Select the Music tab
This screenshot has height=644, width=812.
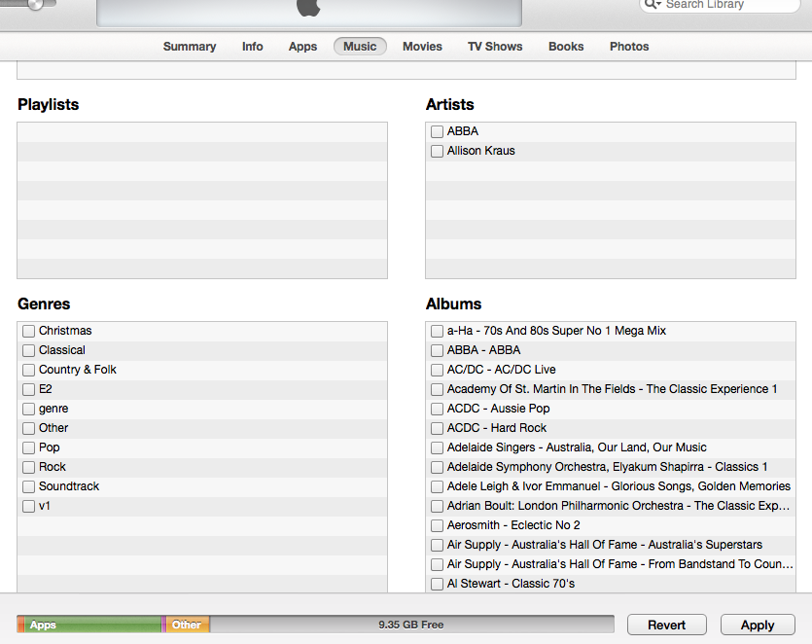tap(360, 47)
